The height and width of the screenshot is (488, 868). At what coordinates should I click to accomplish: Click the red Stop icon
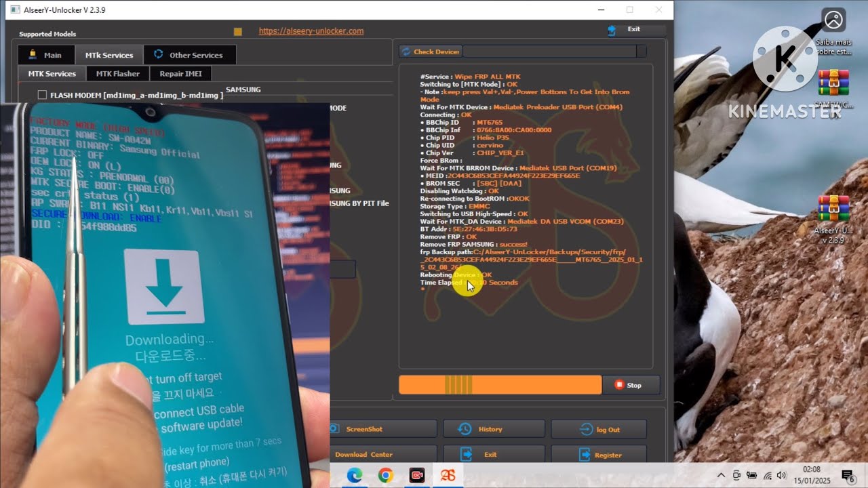[618, 385]
